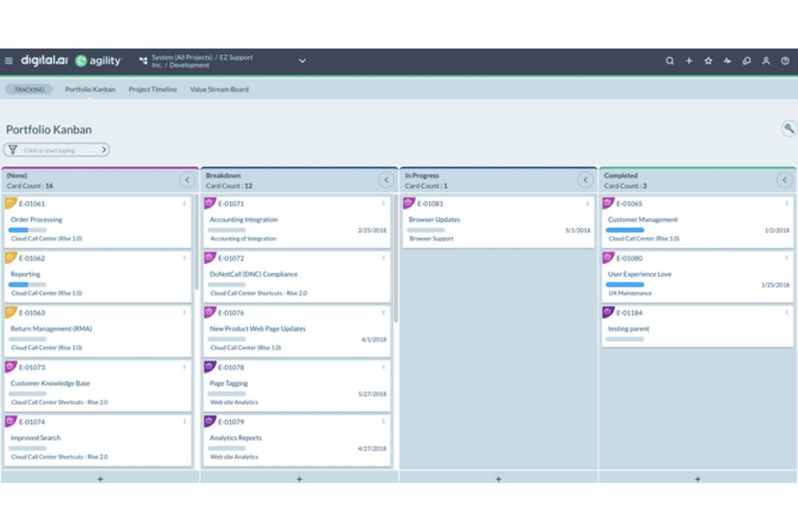Select the Tracking tab
798x532 pixels.
pos(29,89)
